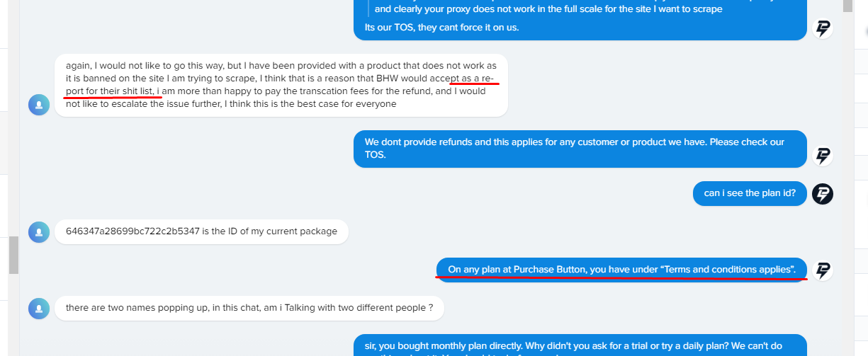Select "Its our TOS, they cant force it" text
Viewport: 868px width, 356px height.
[442, 28]
